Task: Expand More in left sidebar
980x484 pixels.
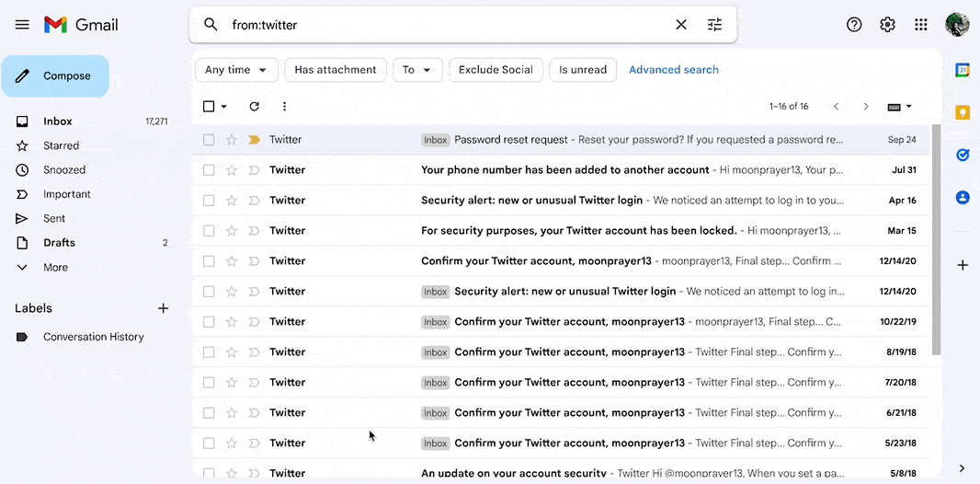Action: (55, 268)
